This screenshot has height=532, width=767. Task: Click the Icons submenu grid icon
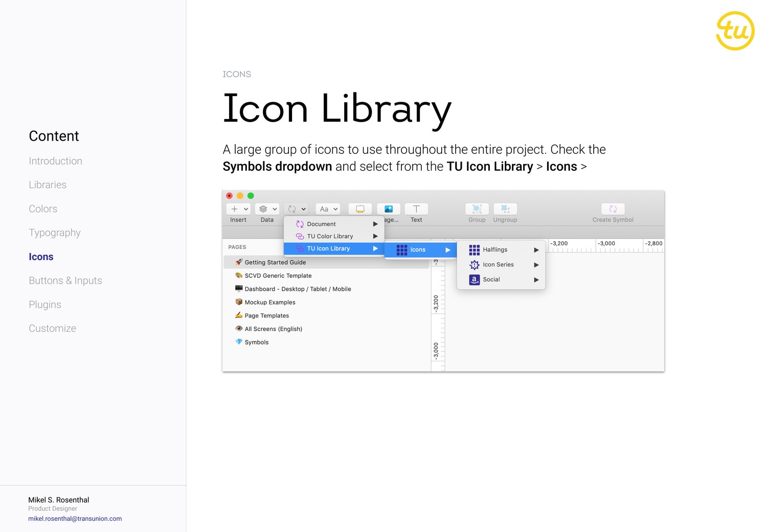402,250
